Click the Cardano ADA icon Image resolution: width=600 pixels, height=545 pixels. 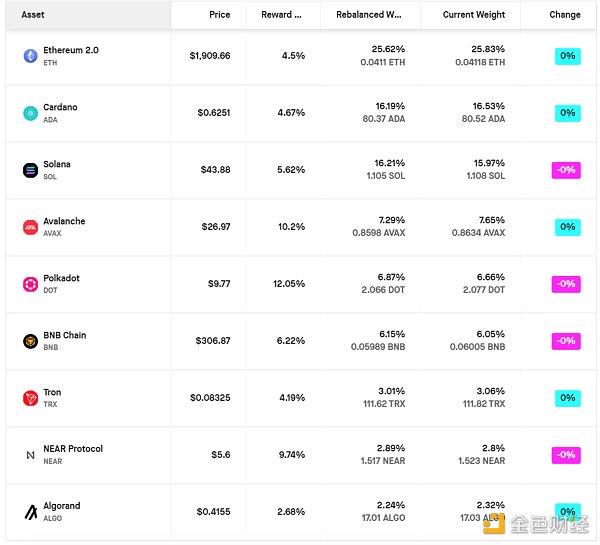pyautogui.click(x=30, y=113)
